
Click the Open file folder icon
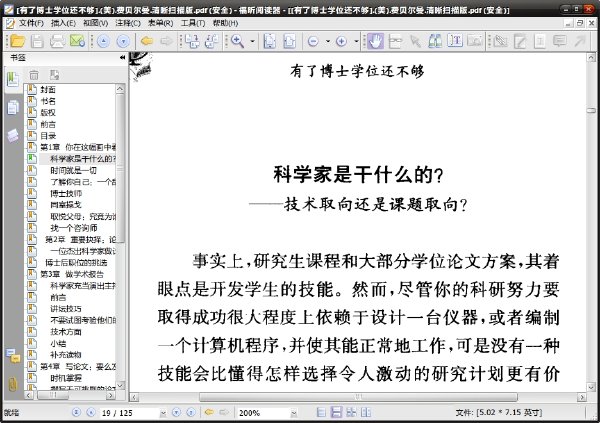(17, 41)
